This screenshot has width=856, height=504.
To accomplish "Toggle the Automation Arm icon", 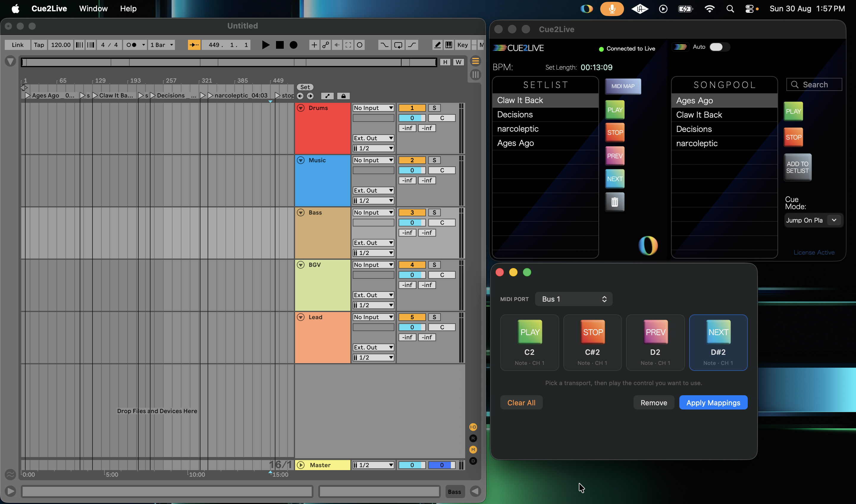I will coord(326,45).
